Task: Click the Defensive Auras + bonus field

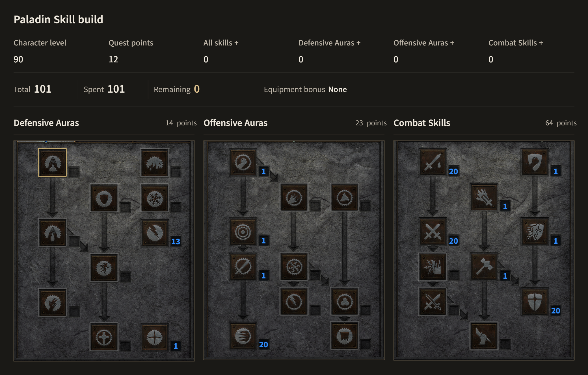Action: point(301,59)
